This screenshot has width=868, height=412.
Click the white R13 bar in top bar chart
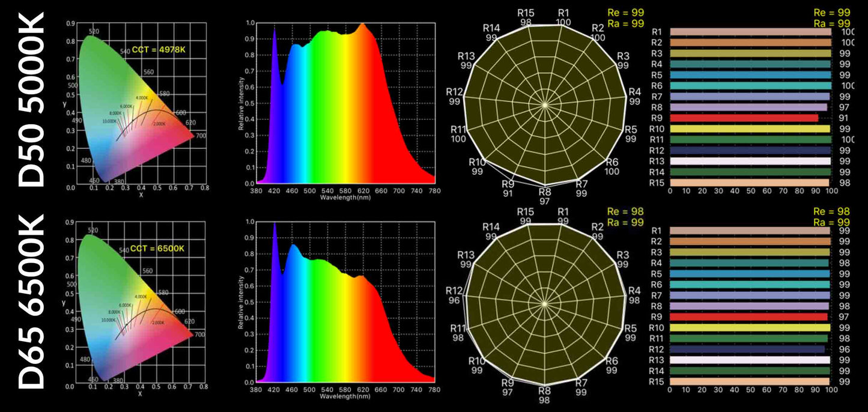(x=750, y=162)
